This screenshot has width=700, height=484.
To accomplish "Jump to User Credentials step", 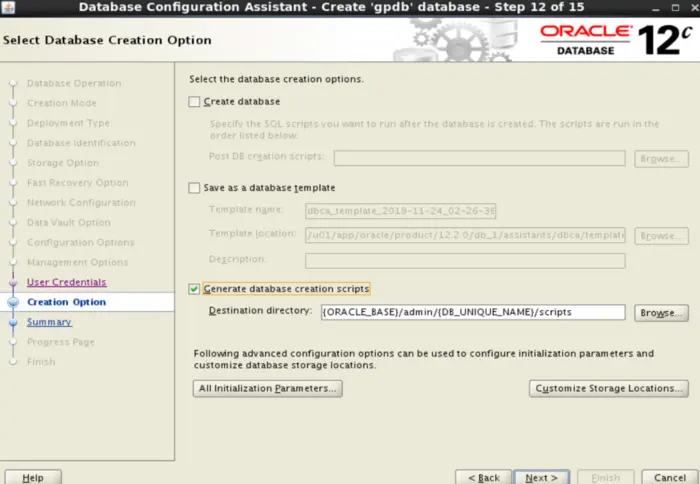I will (x=67, y=282).
